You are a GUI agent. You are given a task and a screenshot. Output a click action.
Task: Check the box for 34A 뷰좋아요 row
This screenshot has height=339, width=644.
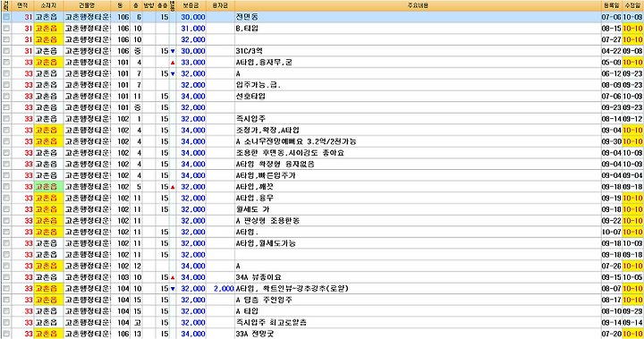point(6,277)
